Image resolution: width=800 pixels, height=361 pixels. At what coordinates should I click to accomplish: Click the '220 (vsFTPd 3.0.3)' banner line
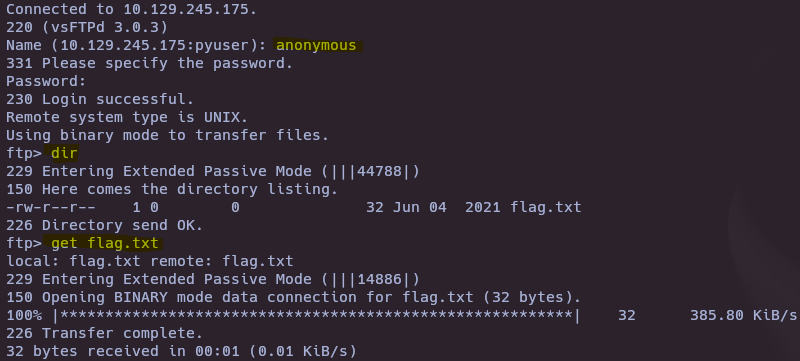pos(87,28)
